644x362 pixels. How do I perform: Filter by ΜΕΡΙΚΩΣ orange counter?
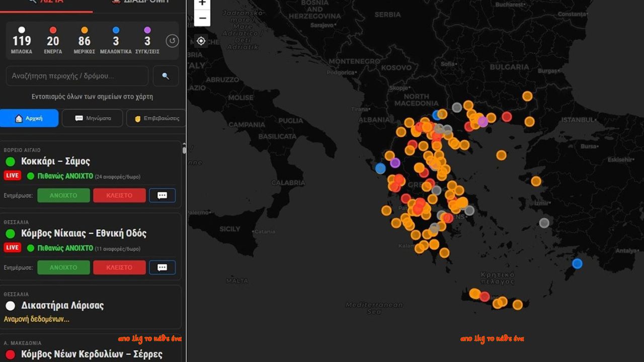[84, 41]
